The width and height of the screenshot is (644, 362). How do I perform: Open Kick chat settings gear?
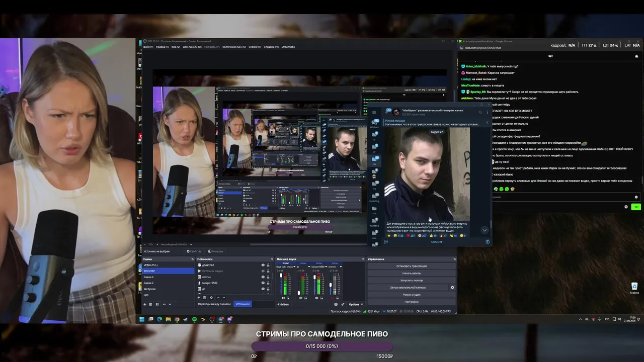coord(626,207)
